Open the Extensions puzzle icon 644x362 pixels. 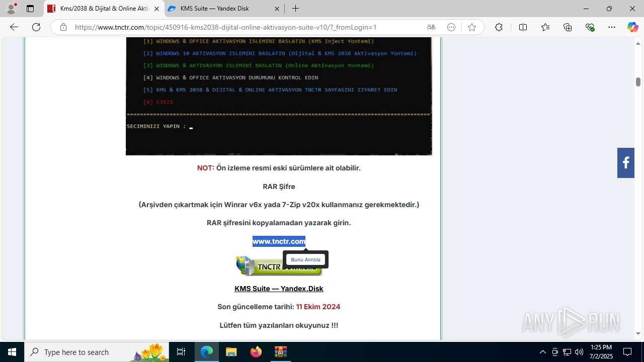(499, 27)
